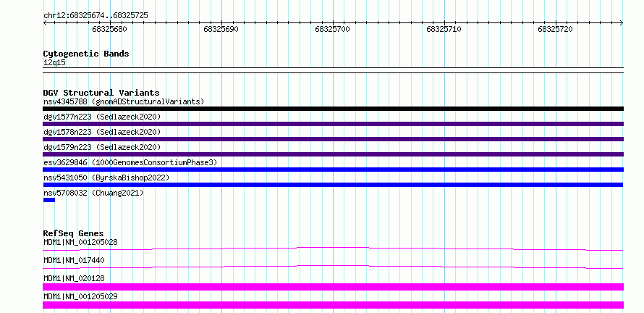Click the blue bar below nsv5431050

click(333, 185)
